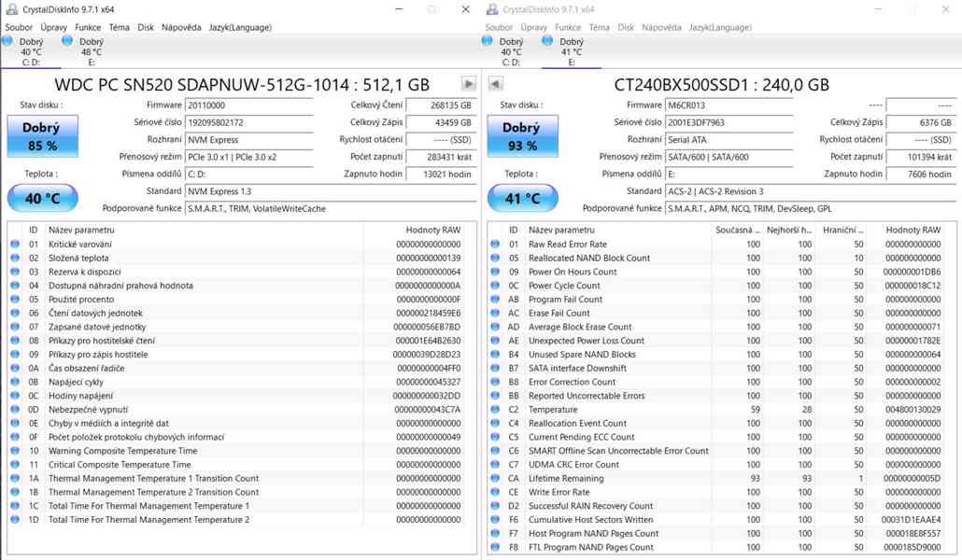Screen dimensions: 962x560
Task: Open the Téma menu in left window
Action: pos(119,27)
